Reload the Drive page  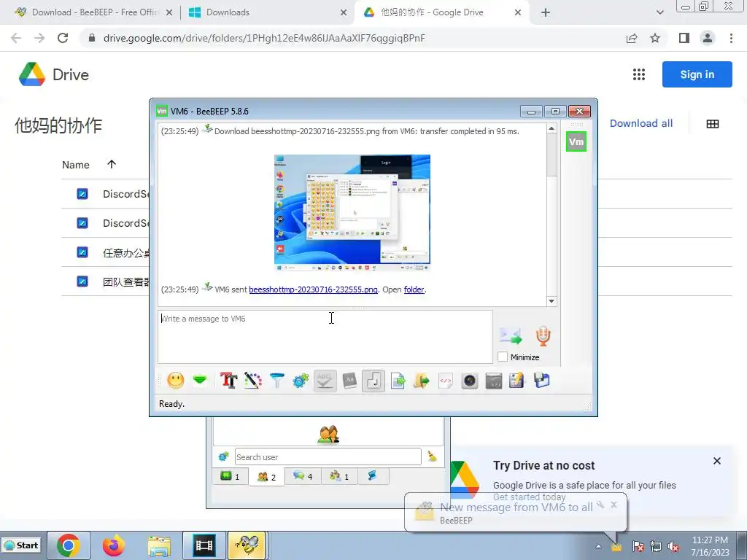63,38
